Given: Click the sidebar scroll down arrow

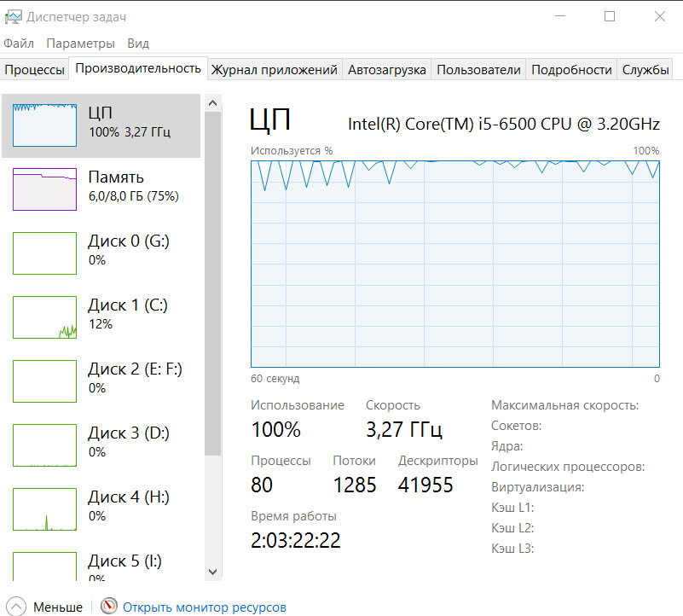Looking at the screenshot, I should [x=212, y=572].
